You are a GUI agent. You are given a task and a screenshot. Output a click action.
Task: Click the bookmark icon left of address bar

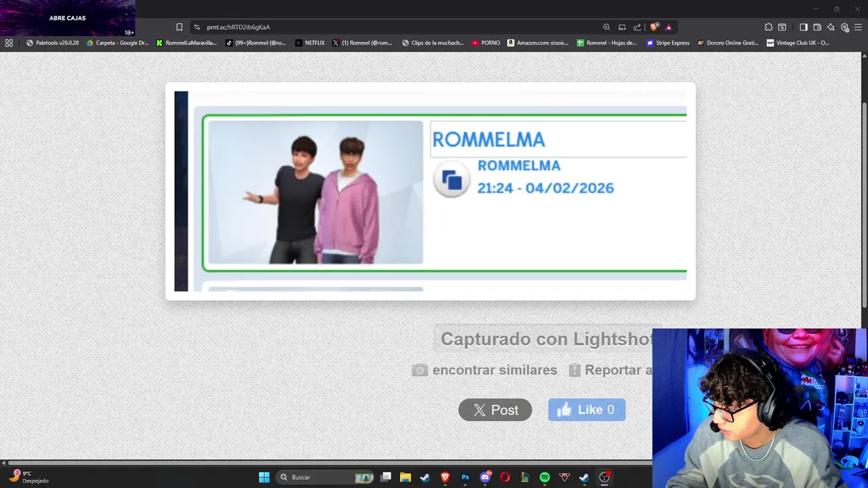179,27
